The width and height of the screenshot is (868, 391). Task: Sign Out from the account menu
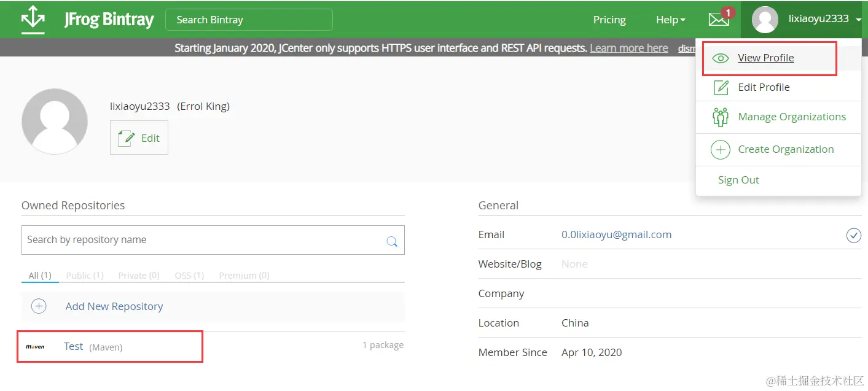[x=738, y=180]
